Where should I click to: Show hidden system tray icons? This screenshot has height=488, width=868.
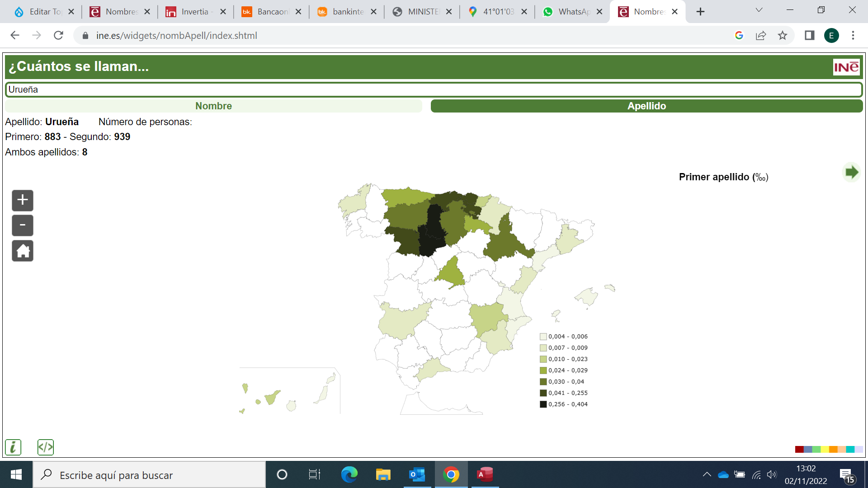click(x=707, y=474)
